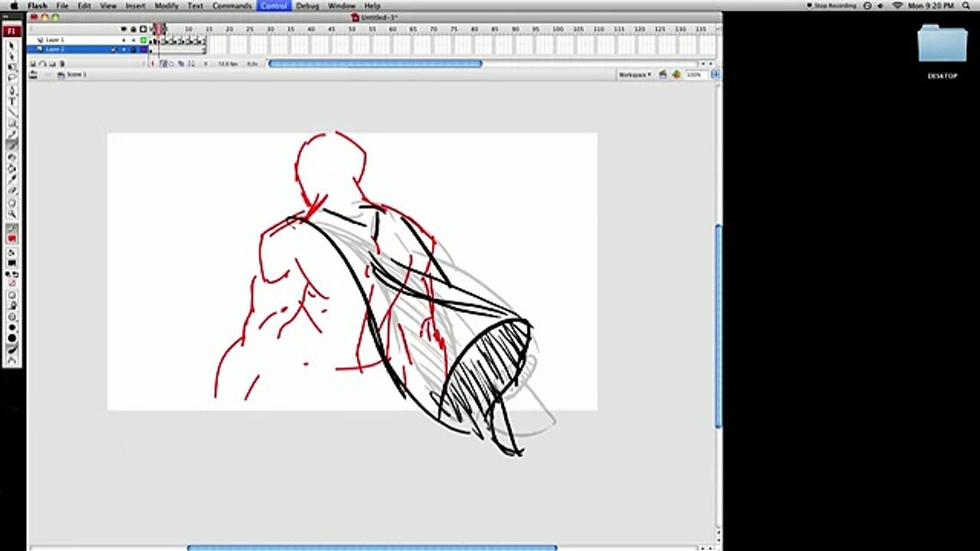This screenshot has width=980, height=551.
Task: Click the Insert Layer icon
Action: click(33, 64)
